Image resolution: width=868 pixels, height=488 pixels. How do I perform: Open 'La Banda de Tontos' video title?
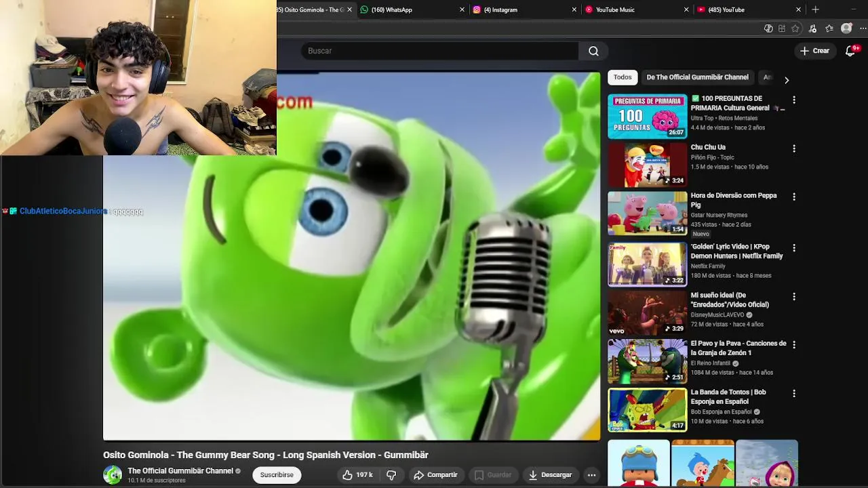pyautogui.click(x=728, y=396)
